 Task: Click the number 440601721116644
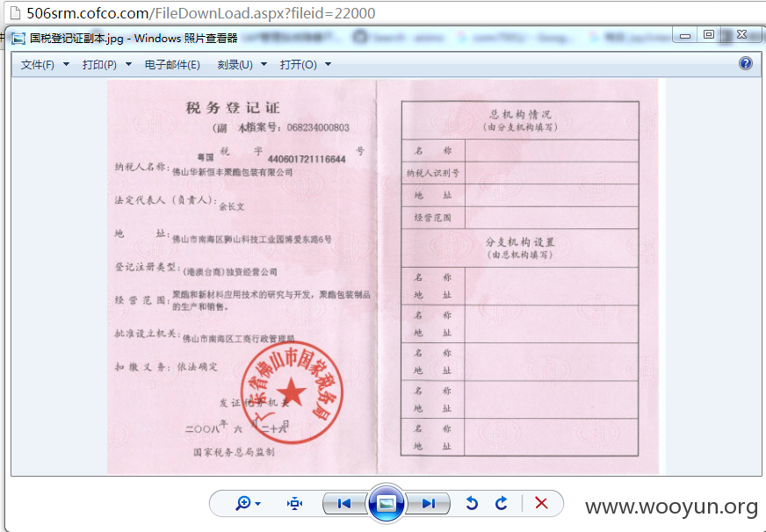(307, 159)
